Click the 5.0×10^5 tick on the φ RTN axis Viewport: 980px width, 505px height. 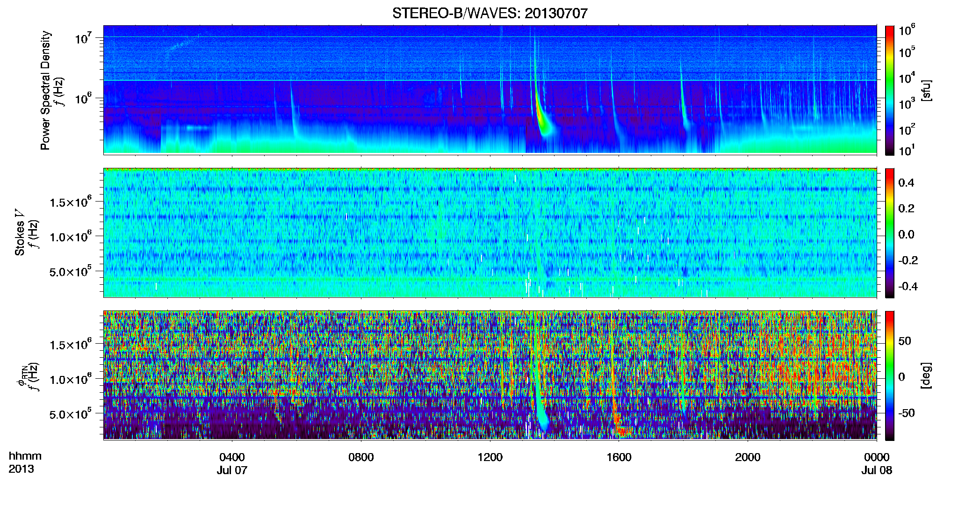(70, 414)
